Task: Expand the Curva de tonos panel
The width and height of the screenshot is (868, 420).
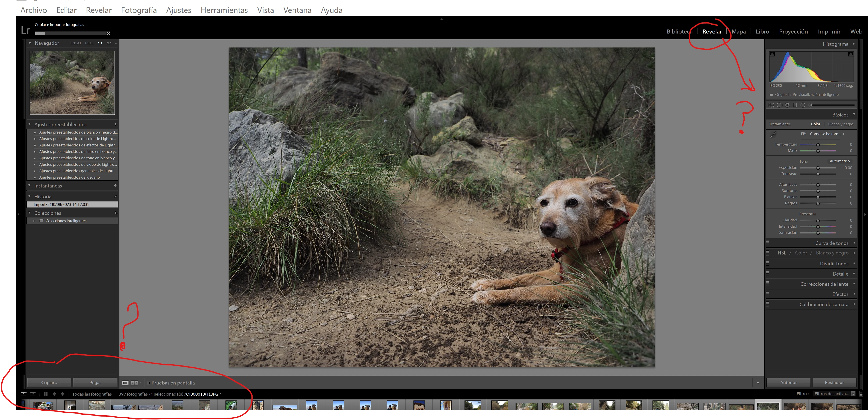Action: coord(854,243)
